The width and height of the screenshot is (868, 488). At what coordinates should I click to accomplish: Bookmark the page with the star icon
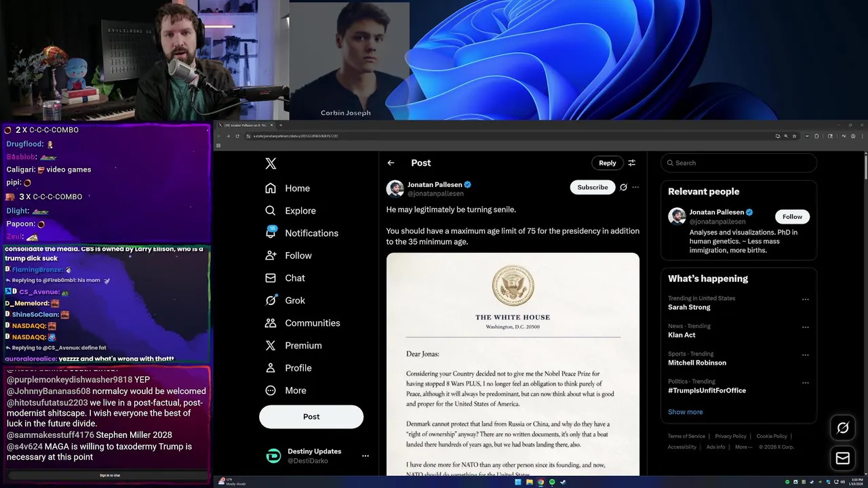[794, 136]
